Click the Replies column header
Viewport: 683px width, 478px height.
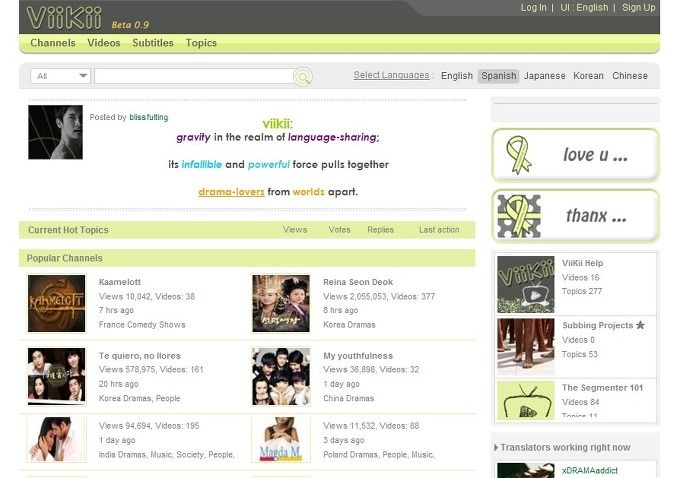[x=380, y=230]
